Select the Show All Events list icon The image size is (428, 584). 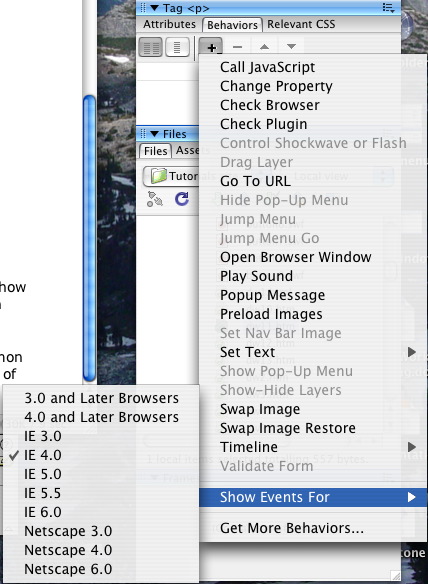point(177,47)
